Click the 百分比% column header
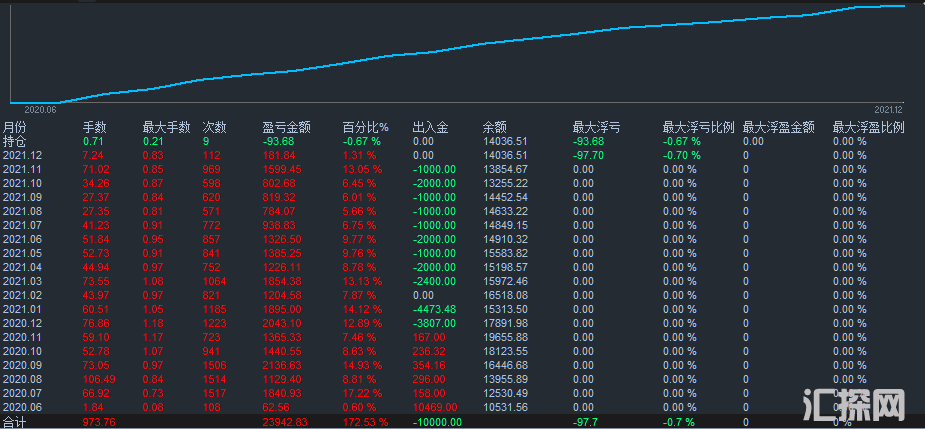Image resolution: width=925 pixels, height=429 pixels. pyautogui.click(x=366, y=127)
